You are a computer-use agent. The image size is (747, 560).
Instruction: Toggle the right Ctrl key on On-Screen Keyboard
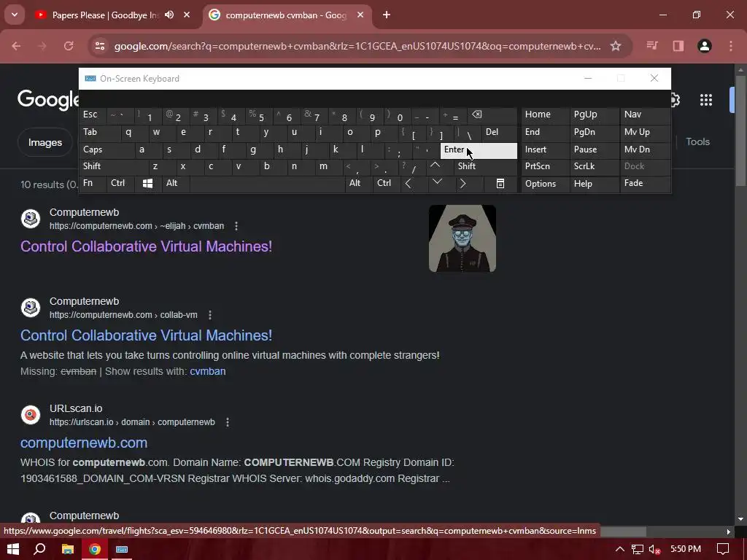pos(387,183)
